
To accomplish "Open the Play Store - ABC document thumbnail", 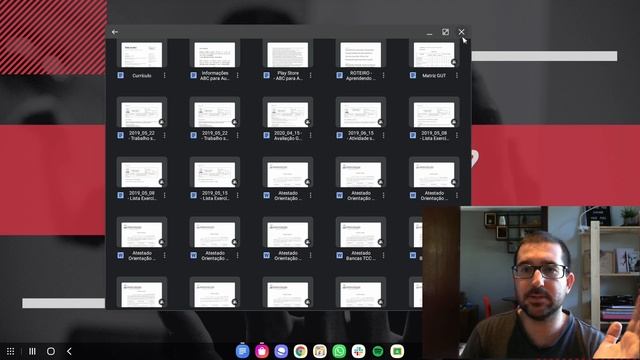I will click(288, 54).
